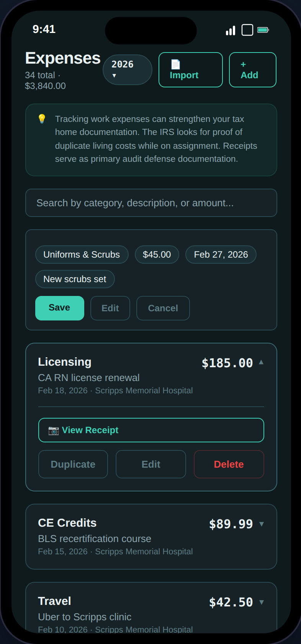This screenshot has width=301, height=644.
Task: Expand the Travel expense entry
Action: 262,602
